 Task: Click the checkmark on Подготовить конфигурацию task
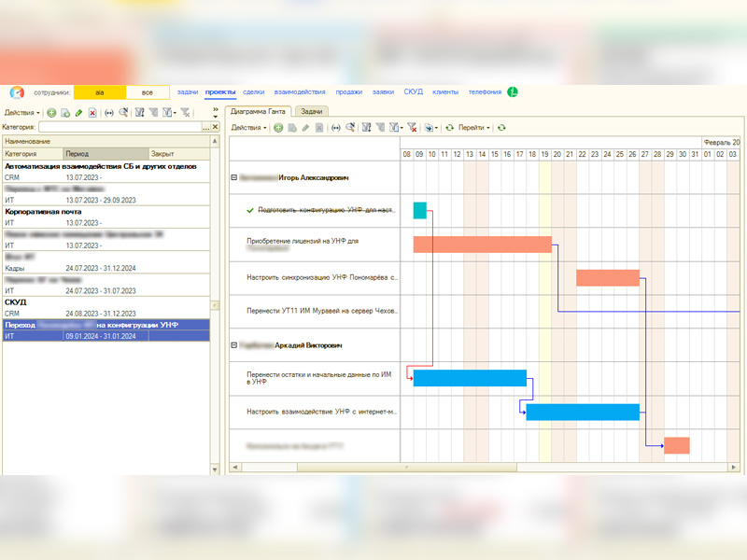tap(249, 211)
